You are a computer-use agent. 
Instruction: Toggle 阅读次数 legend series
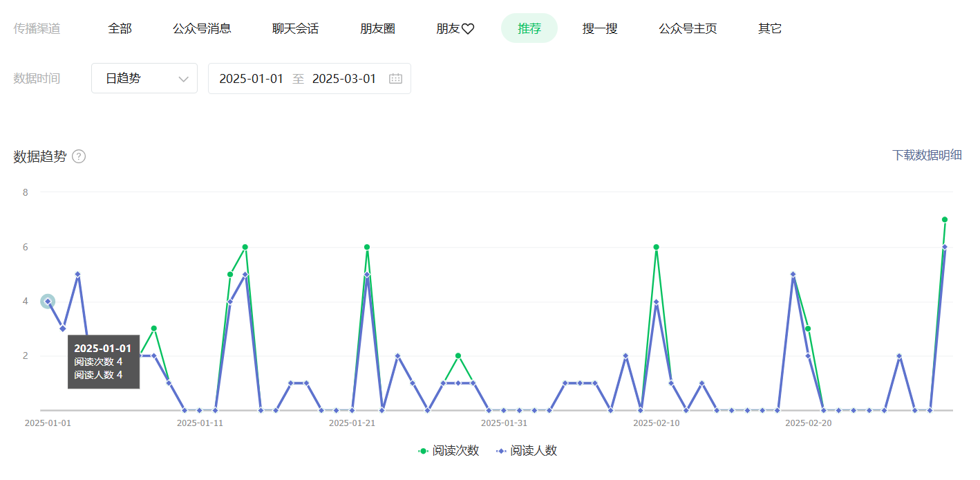[x=449, y=451]
